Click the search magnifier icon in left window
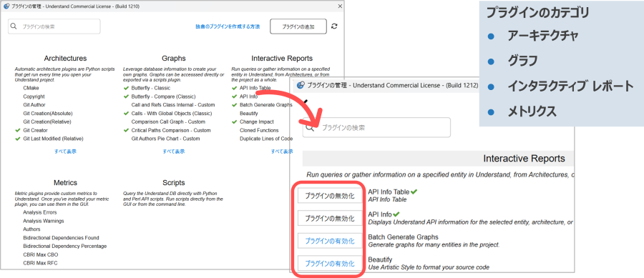Viewport: 644px width, 278px height. (x=14, y=26)
